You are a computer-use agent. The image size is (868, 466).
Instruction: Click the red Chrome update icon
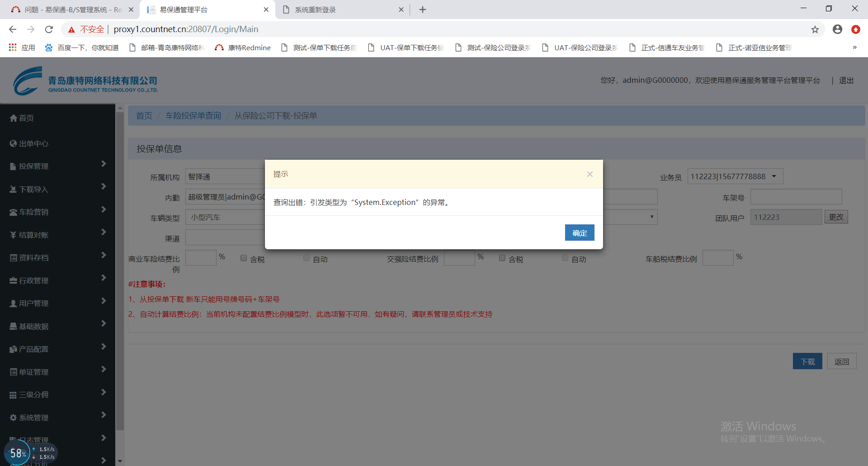[x=855, y=29]
